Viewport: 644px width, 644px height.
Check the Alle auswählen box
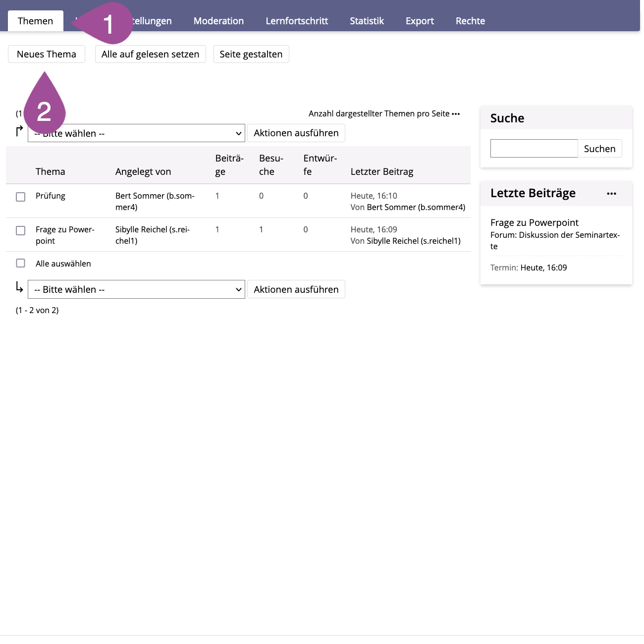point(21,263)
